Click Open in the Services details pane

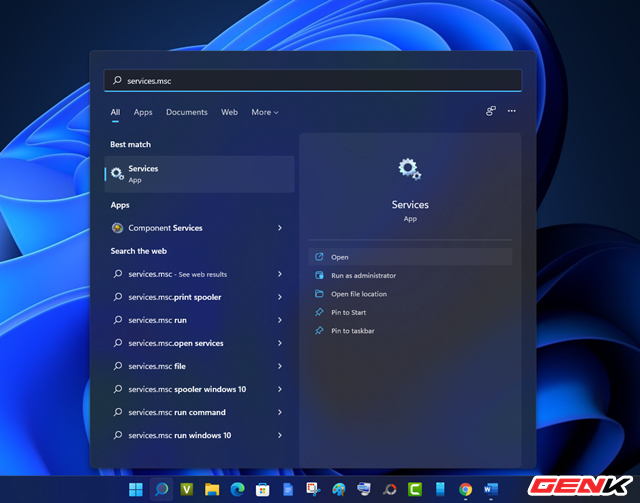(410, 257)
